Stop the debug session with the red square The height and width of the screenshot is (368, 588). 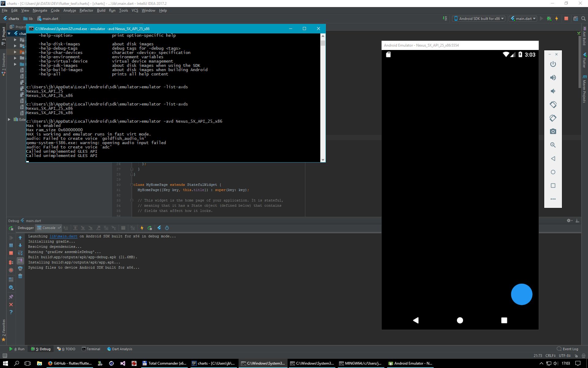click(11, 253)
